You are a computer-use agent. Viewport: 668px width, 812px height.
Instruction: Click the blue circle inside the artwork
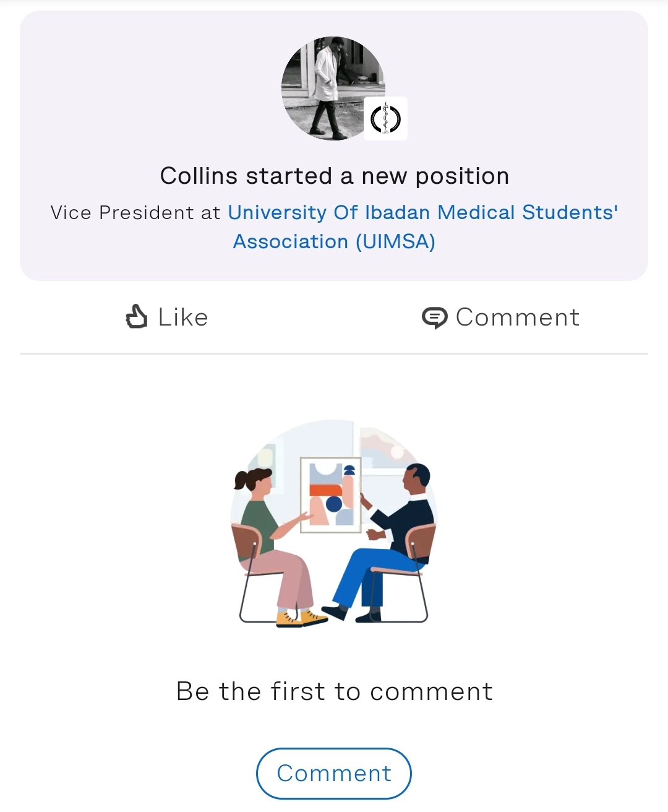click(x=334, y=504)
